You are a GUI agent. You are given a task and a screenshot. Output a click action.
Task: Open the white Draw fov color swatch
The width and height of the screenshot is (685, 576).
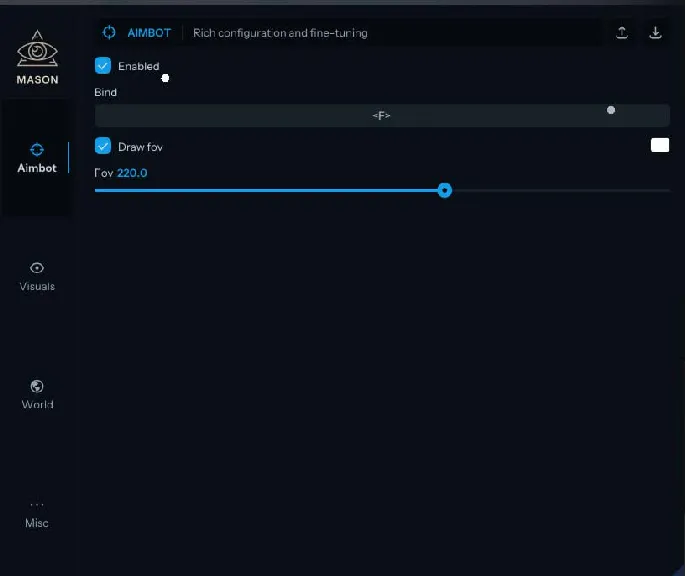659,146
